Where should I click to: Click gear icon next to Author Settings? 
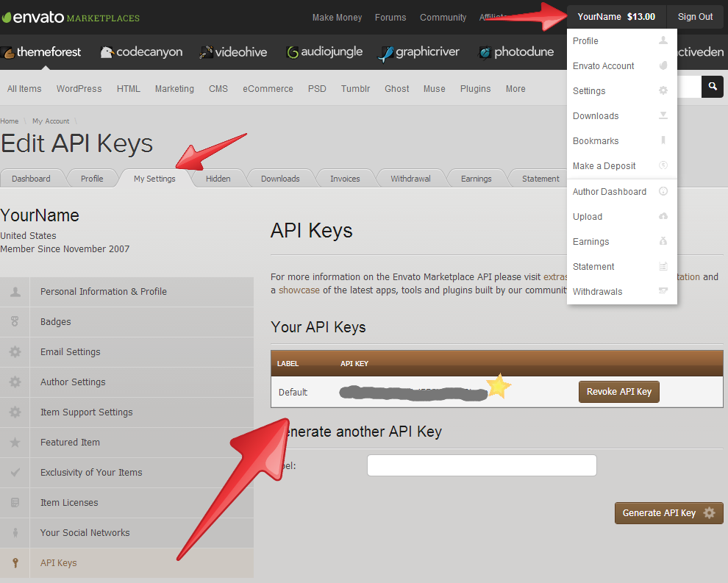coord(15,382)
